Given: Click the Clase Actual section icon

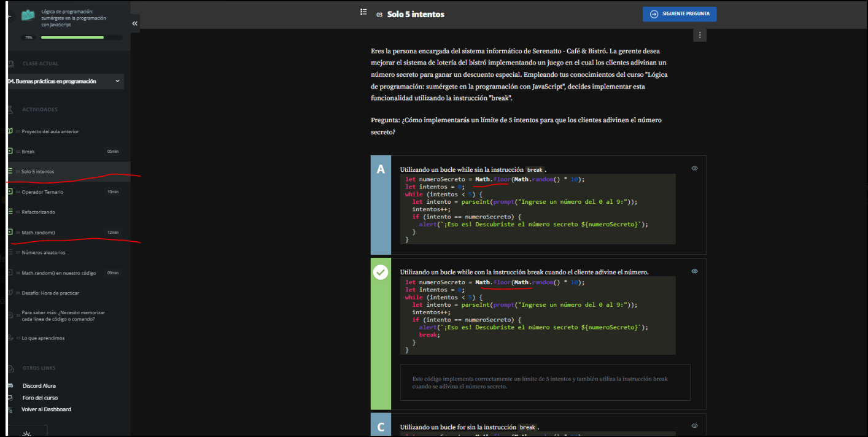Looking at the screenshot, I should [10, 63].
